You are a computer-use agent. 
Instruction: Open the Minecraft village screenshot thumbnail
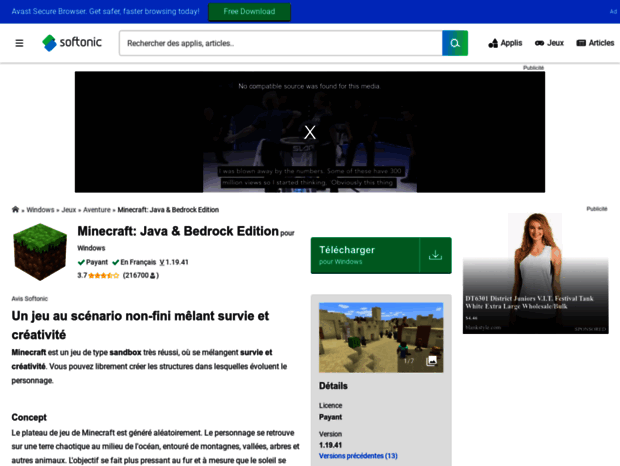(x=381, y=338)
